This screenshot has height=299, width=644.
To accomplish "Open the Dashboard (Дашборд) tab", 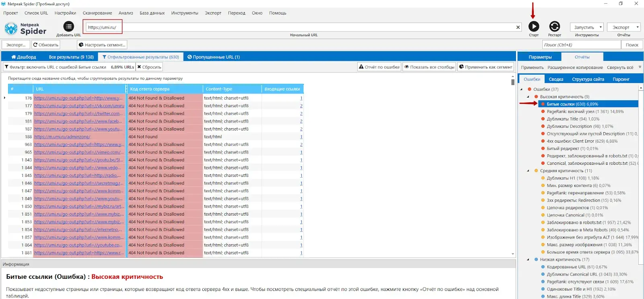I will pyautogui.click(x=24, y=57).
